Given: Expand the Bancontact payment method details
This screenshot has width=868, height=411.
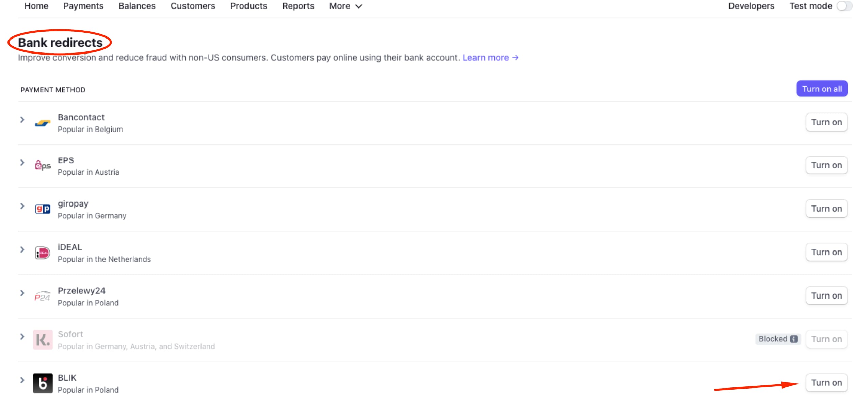Looking at the screenshot, I should click(22, 120).
